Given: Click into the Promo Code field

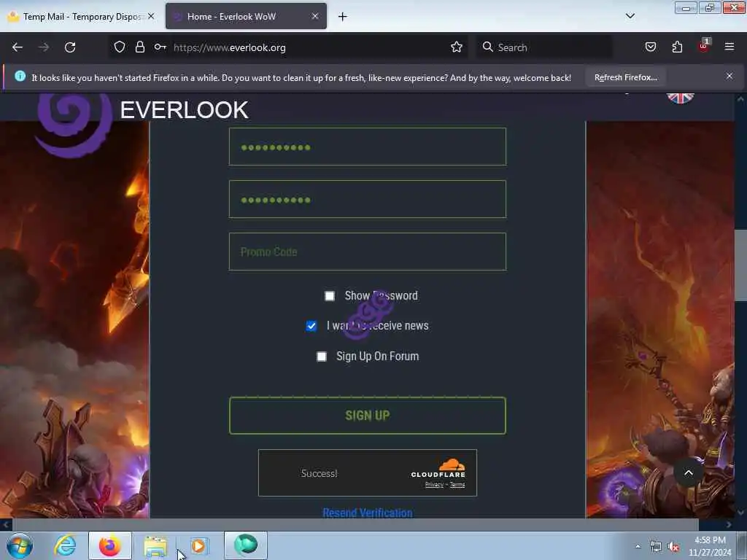Looking at the screenshot, I should tap(368, 252).
